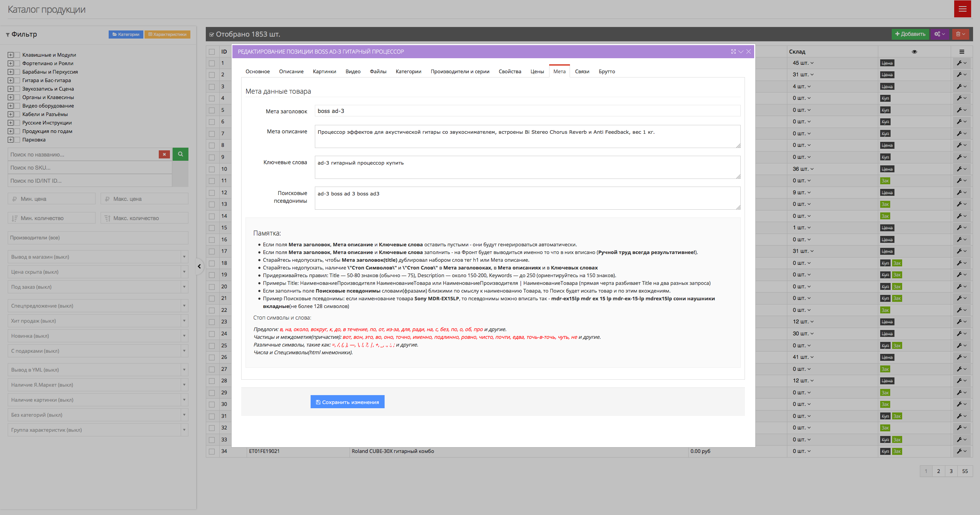Click the green 'Добавить' button
The image size is (980, 515).
click(x=910, y=34)
